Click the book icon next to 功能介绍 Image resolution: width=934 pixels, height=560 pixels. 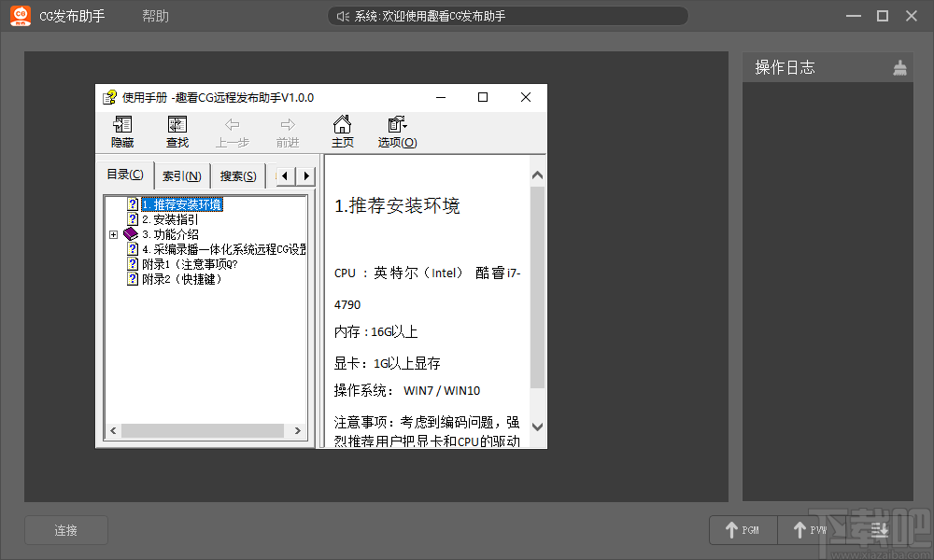click(131, 234)
